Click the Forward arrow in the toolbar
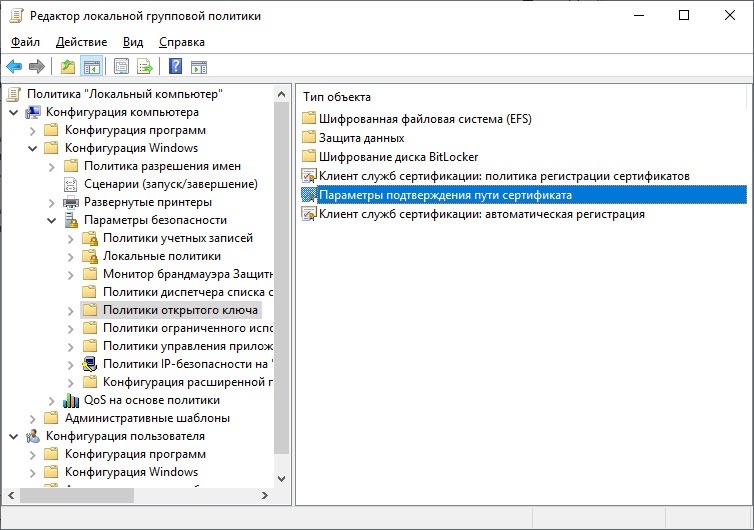The height and width of the screenshot is (530, 754). tap(37, 67)
